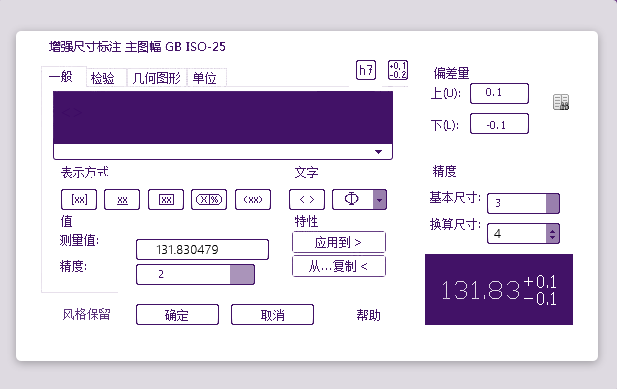Click the 测量值 field showing 131.830479
The image size is (617, 389).
202,249
